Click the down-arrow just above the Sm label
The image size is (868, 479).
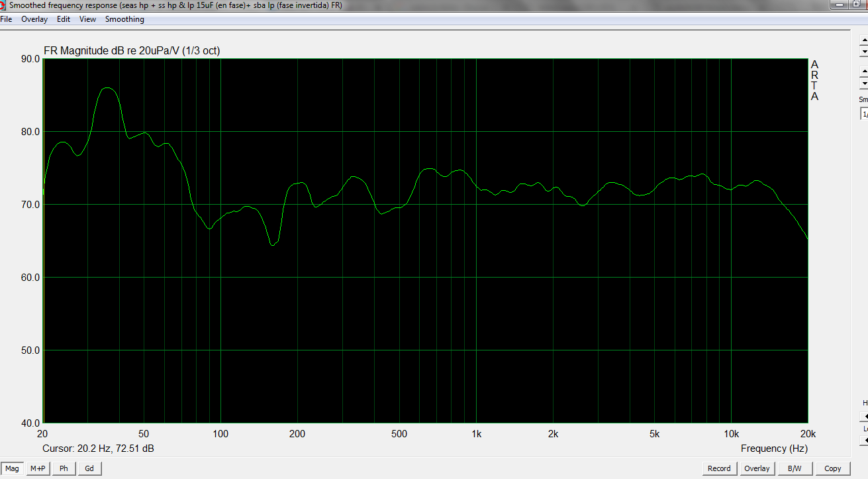pyautogui.click(x=863, y=83)
